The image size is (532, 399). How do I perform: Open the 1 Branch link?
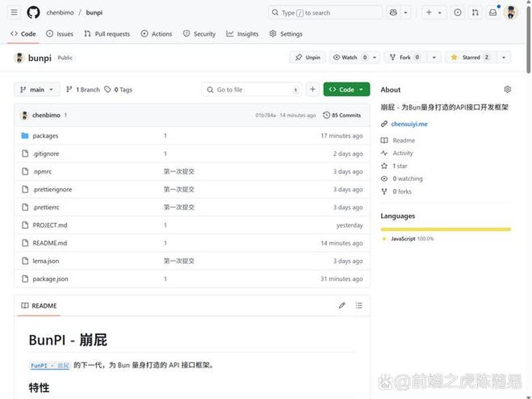[x=83, y=90]
